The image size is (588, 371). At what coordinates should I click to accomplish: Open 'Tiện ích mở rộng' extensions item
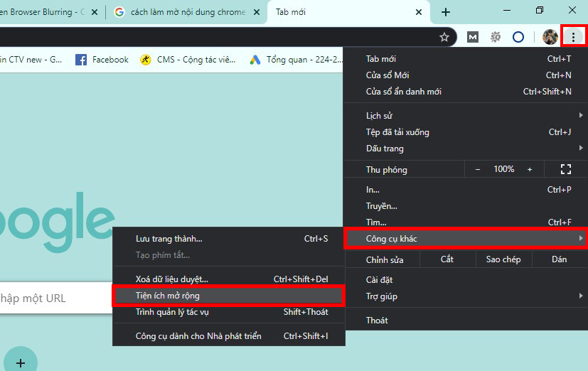(228, 296)
